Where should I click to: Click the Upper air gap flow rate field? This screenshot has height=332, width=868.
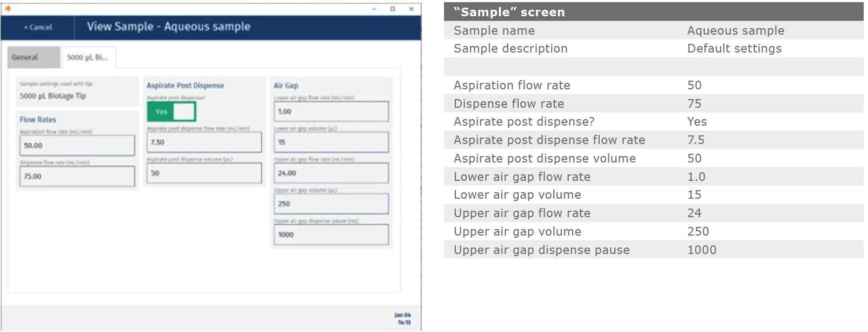[x=331, y=173]
